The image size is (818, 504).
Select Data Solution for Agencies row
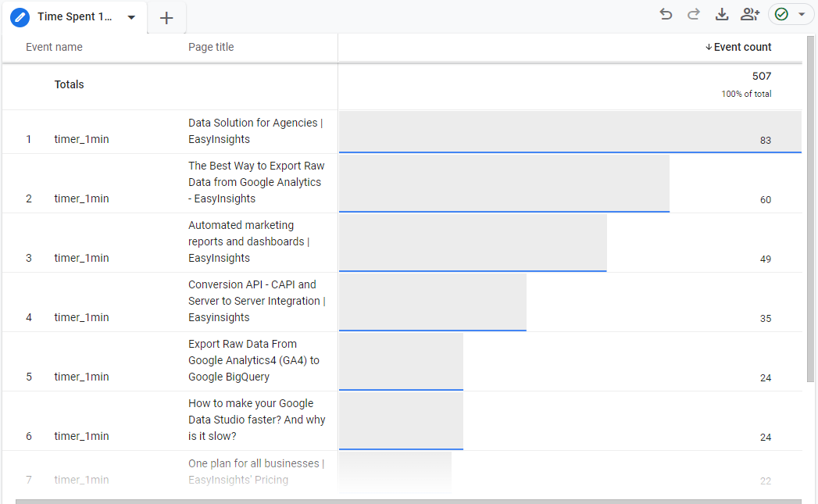tap(255, 131)
